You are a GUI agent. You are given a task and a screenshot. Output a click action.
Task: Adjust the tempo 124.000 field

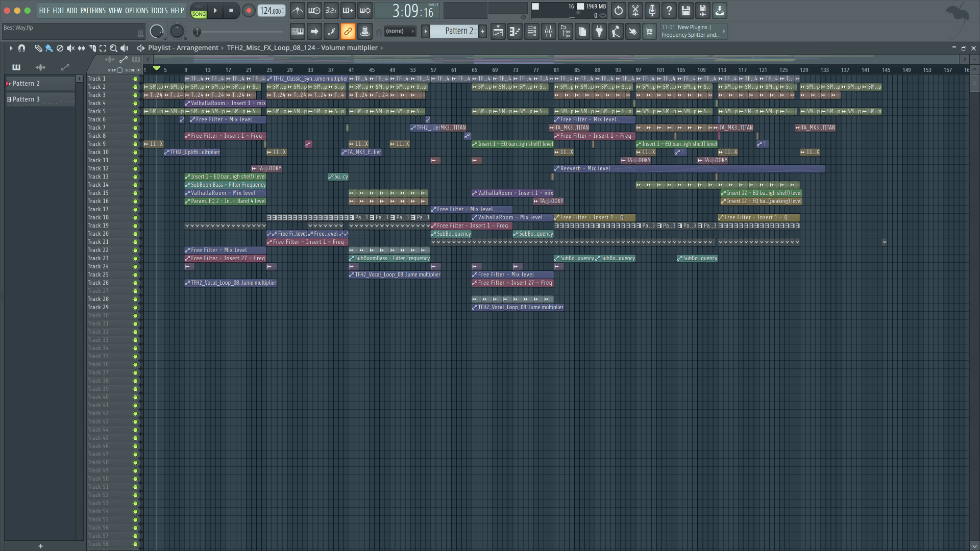(271, 11)
